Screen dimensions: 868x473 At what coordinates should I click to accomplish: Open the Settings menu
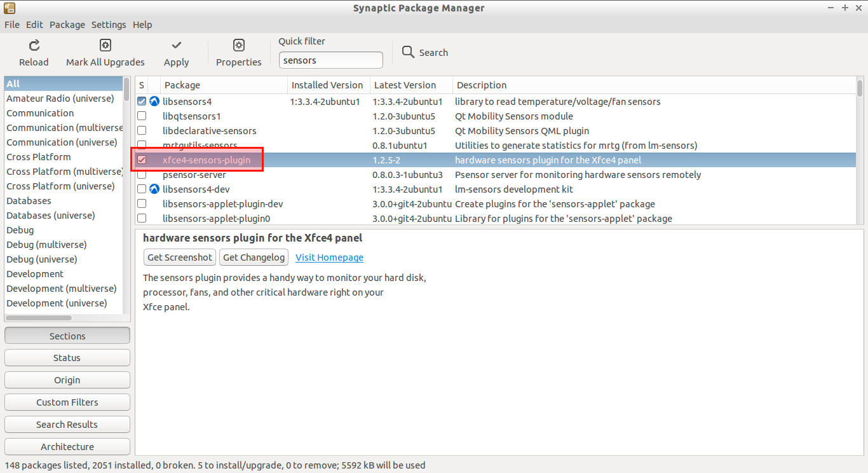[x=109, y=25]
